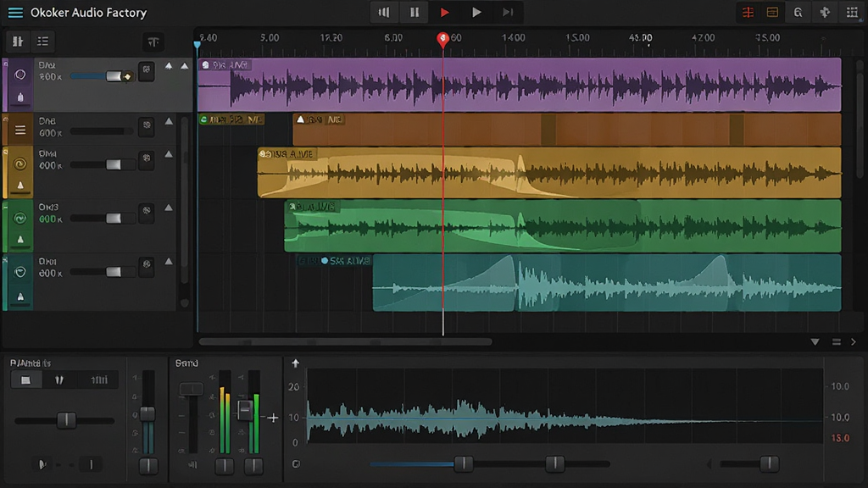Click the green track's settings button
868x488 pixels.
[x=146, y=212]
